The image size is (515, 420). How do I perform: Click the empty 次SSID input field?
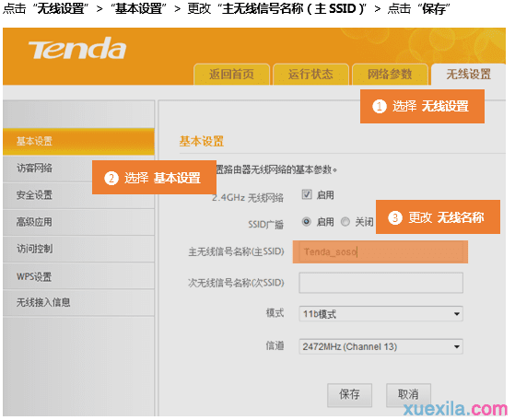pos(381,283)
